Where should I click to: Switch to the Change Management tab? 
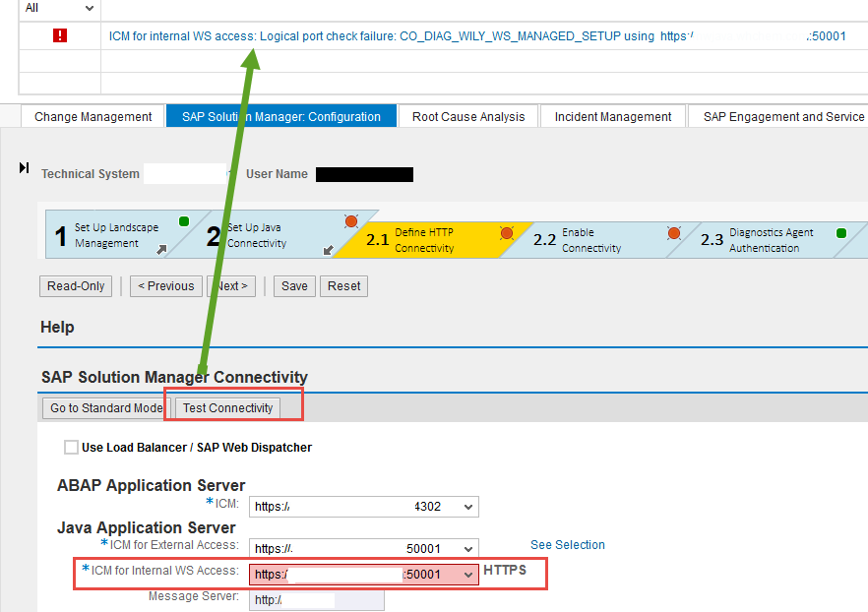93,117
